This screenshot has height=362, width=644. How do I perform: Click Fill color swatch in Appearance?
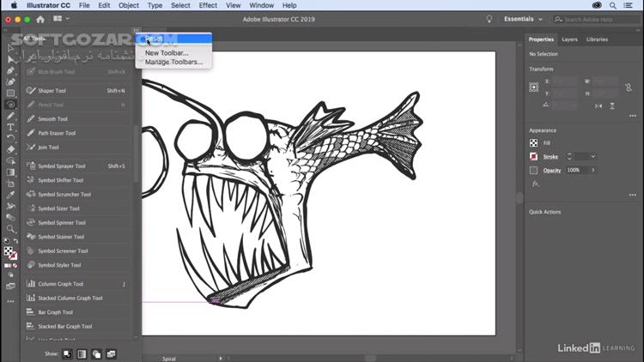tap(533, 143)
